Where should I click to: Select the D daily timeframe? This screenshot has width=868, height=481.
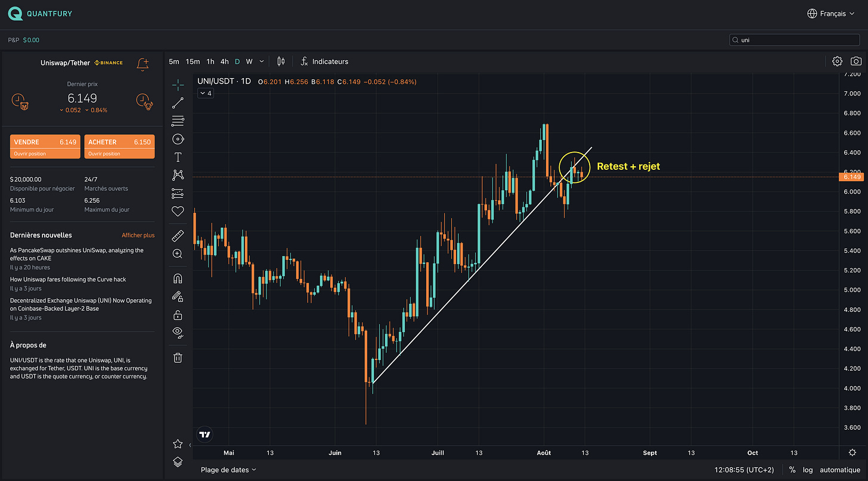pyautogui.click(x=237, y=61)
